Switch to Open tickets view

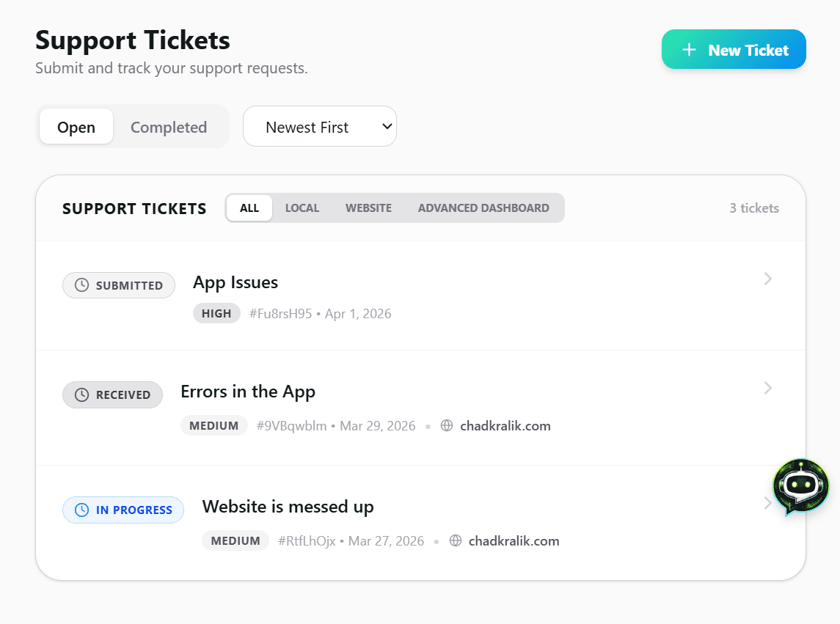click(76, 127)
